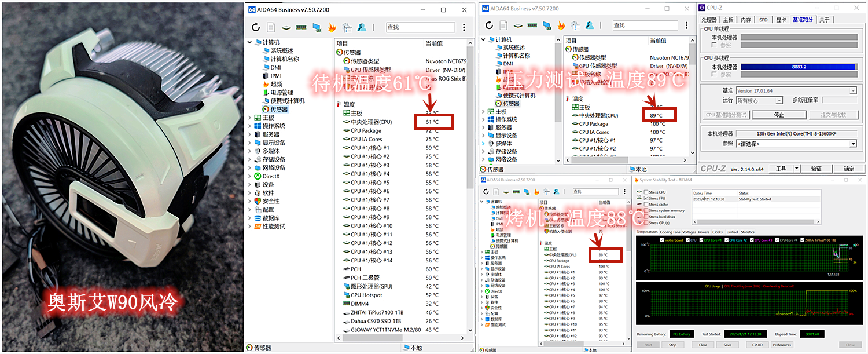The width and height of the screenshot is (868, 354).
Task: Switch to the 显卡 tab in CPU-Z
Action: 781,20
